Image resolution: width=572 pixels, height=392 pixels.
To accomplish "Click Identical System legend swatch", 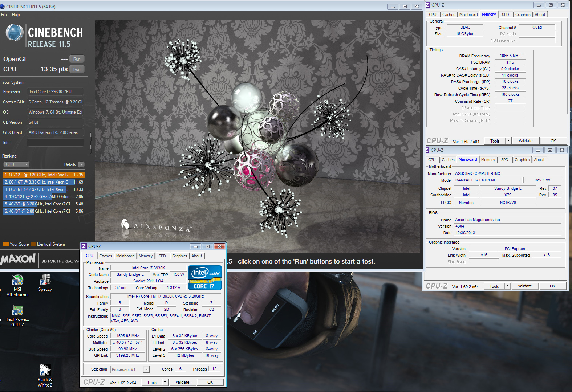I will (33, 244).
